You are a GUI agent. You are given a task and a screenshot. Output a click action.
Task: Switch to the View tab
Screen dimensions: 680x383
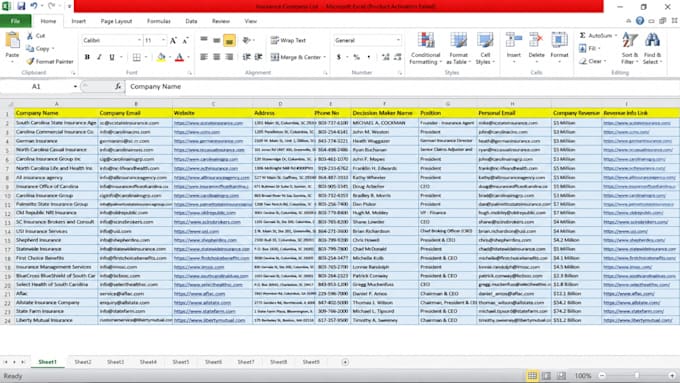(251, 21)
